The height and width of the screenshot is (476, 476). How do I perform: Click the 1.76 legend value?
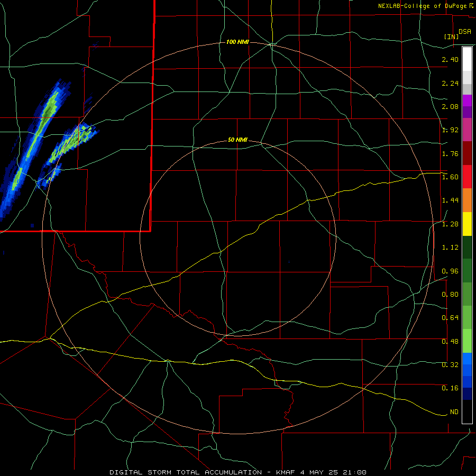pyautogui.click(x=450, y=153)
